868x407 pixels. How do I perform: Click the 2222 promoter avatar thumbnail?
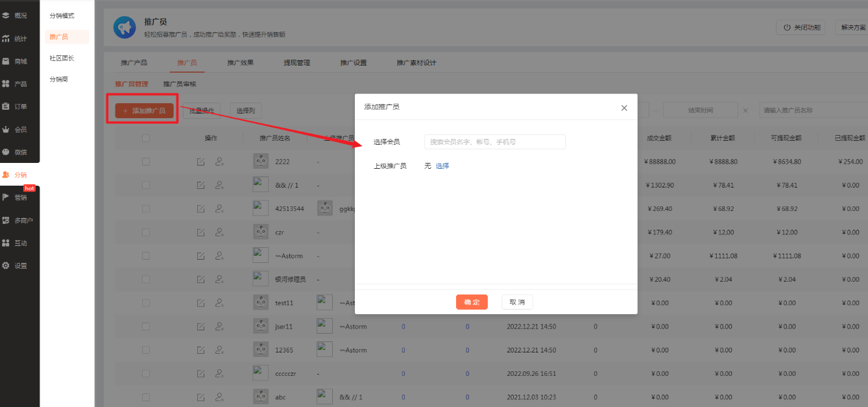point(261,162)
